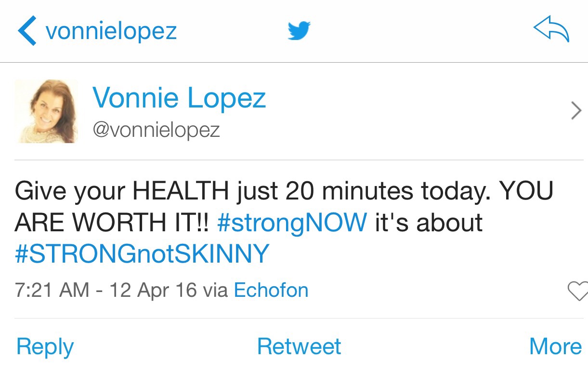Image resolution: width=588 pixels, height=372 pixels.
Task: Like the tweet with the heart icon
Action: tap(578, 291)
